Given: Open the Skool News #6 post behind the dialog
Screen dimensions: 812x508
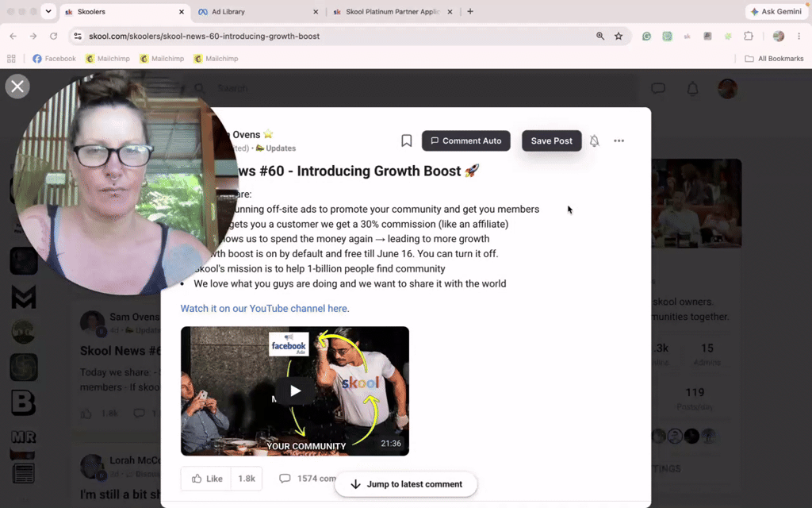Looking at the screenshot, I should pyautogui.click(x=121, y=351).
